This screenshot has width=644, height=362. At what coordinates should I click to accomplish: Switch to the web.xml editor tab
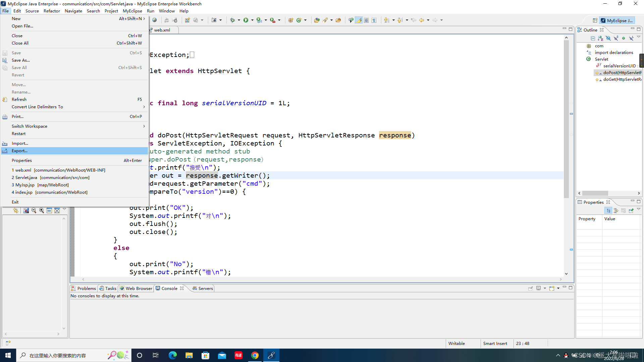tap(162, 30)
